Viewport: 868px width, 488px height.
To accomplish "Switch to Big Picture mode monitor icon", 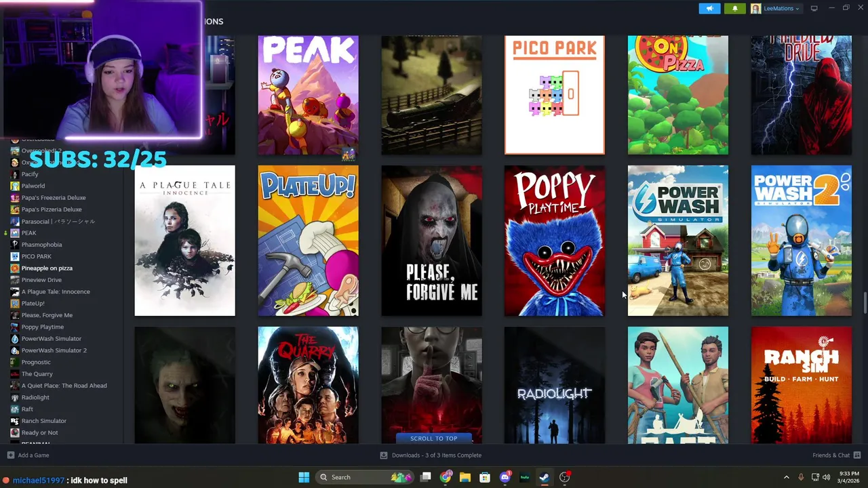I will coord(814,8).
